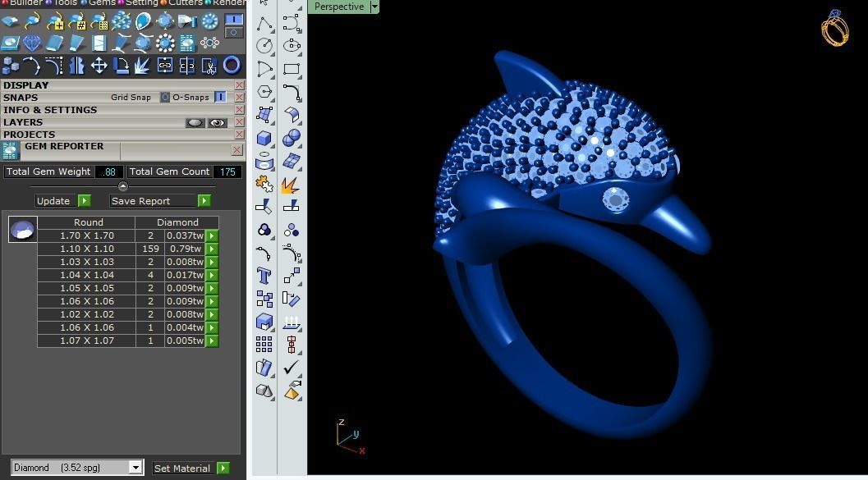
Task: Expand the 1.03 X 1.03 row arrow
Action: click(x=212, y=262)
